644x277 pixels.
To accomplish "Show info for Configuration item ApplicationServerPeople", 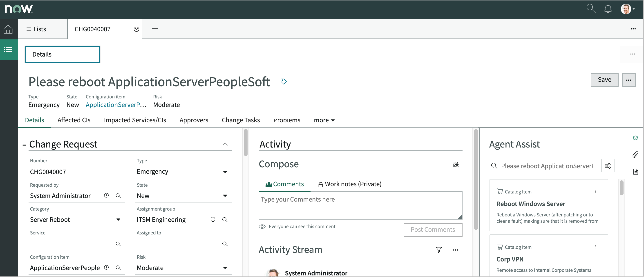I will tap(106, 268).
